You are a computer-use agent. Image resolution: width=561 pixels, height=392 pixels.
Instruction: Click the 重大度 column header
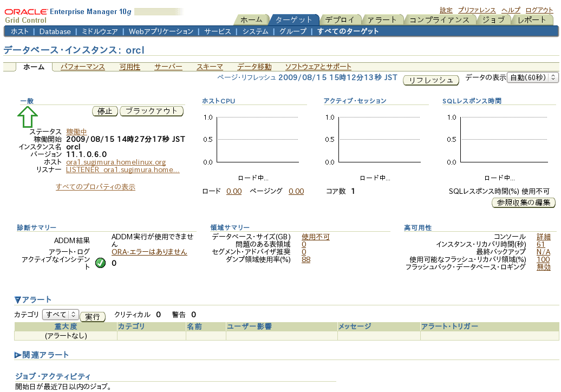pos(66,326)
